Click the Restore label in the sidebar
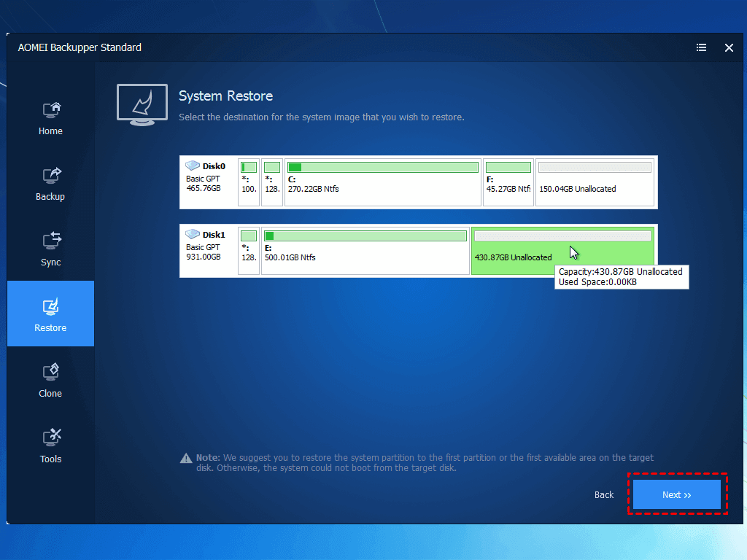 [50, 327]
